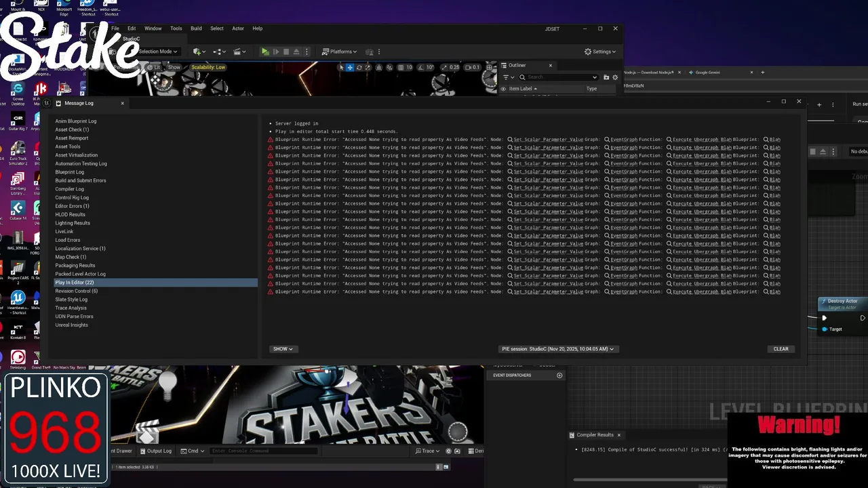Viewport: 868px width, 488px height.
Task: Open the viewport layout icon
Action: click(490, 67)
